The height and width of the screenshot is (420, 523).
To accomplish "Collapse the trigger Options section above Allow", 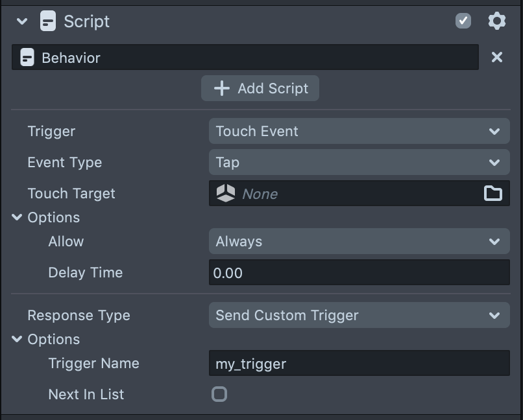I will pyautogui.click(x=17, y=218).
